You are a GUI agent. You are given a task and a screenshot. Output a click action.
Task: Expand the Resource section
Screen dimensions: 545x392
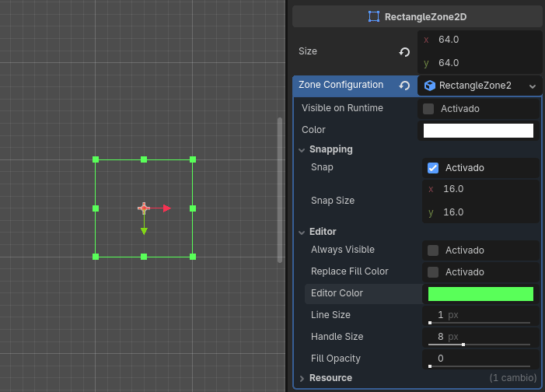[302, 379]
